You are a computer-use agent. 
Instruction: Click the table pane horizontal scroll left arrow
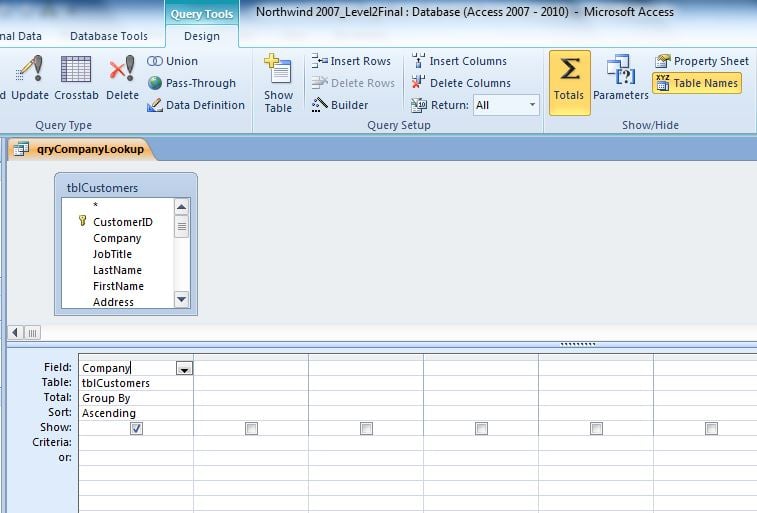coord(15,333)
